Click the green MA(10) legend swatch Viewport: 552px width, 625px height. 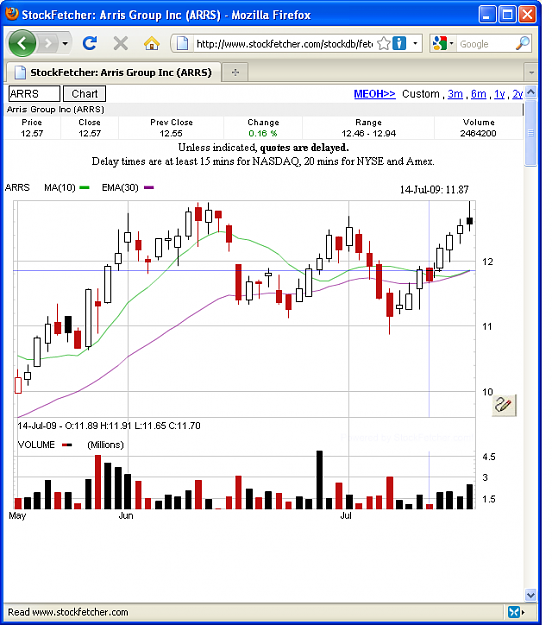point(84,188)
